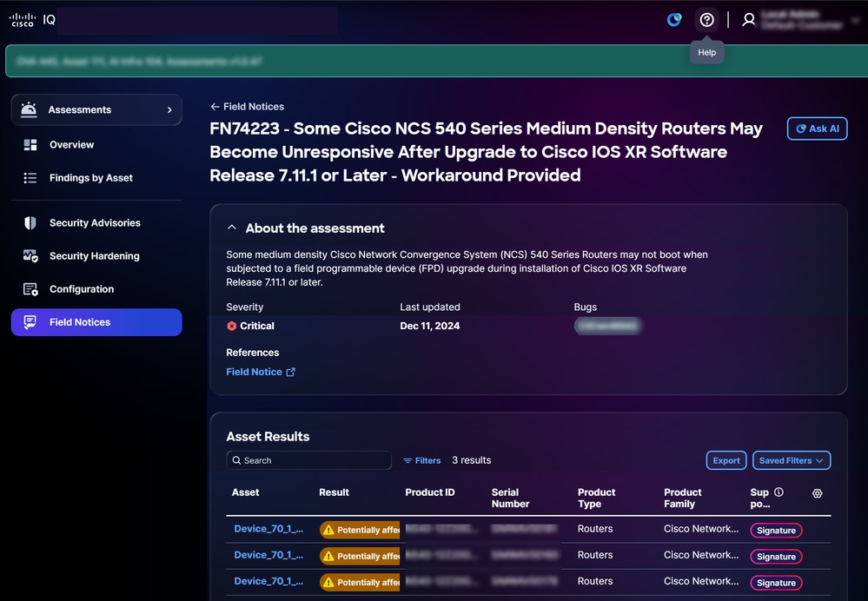Image resolution: width=868 pixels, height=601 pixels.
Task: Go to Findings by Asset
Action: [x=90, y=178]
